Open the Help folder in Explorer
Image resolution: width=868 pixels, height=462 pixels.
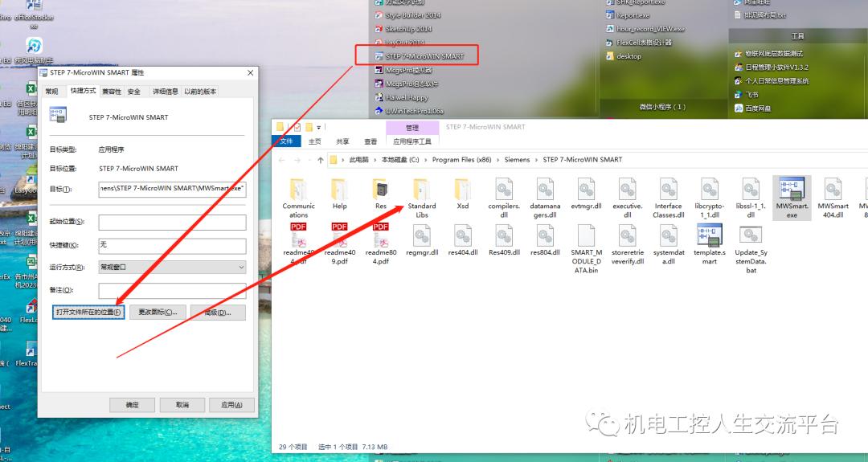pos(339,194)
